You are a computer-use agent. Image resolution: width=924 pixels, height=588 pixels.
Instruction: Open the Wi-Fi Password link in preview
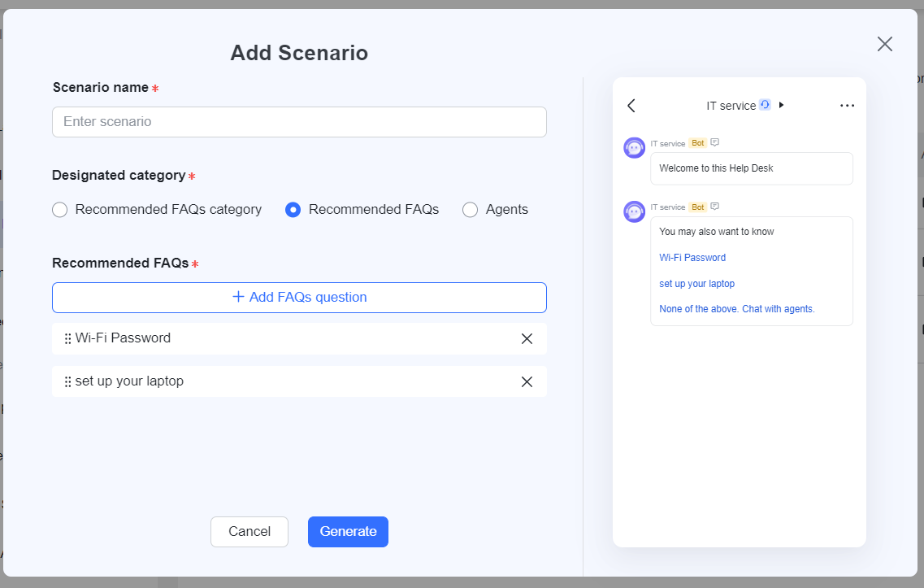point(692,258)
